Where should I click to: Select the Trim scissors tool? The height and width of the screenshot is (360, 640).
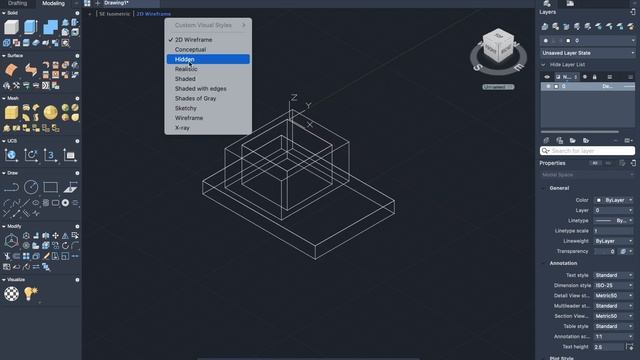coord(7,256)
